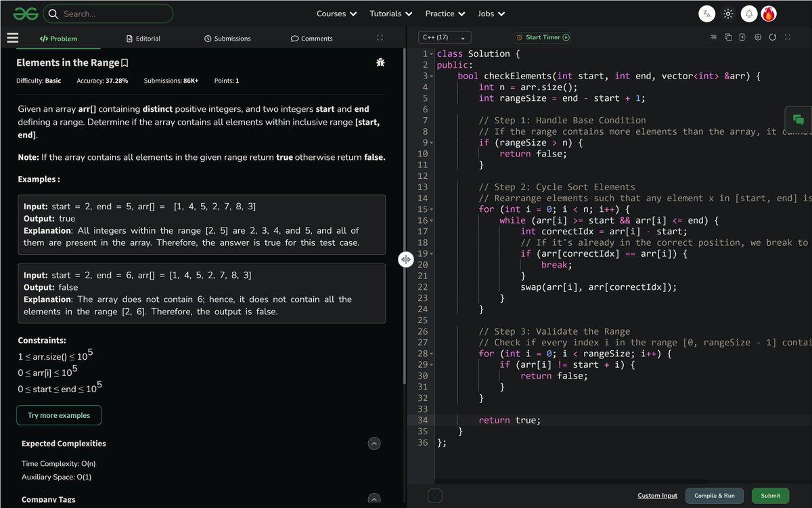The height and width of the screenshot is (508, 812).
Task: Bookmark the Elements in the Range problem
Action: pyautogui.click(x=125, y=63)
